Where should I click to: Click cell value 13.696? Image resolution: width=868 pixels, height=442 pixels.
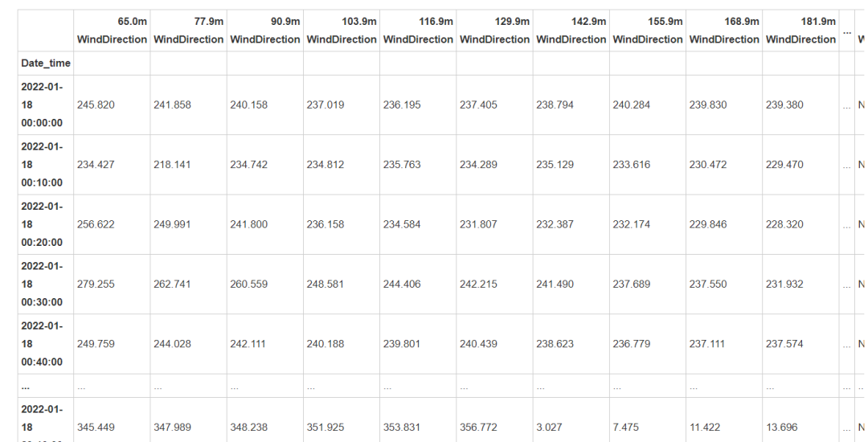point(782,427)
